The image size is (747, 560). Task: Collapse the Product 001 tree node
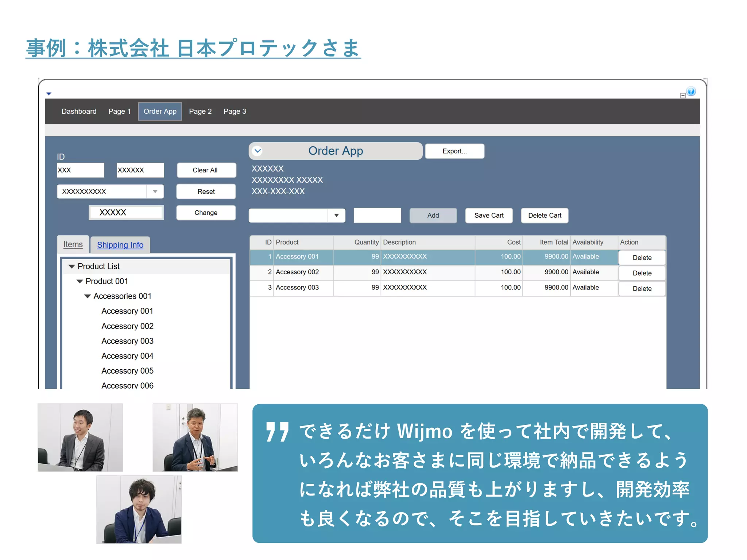point(80,281)
